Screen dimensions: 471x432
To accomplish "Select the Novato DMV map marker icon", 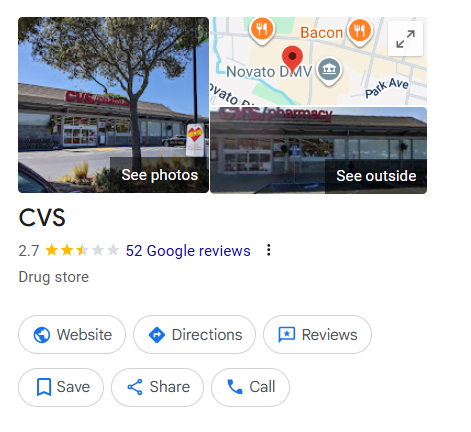I will 329,71.
